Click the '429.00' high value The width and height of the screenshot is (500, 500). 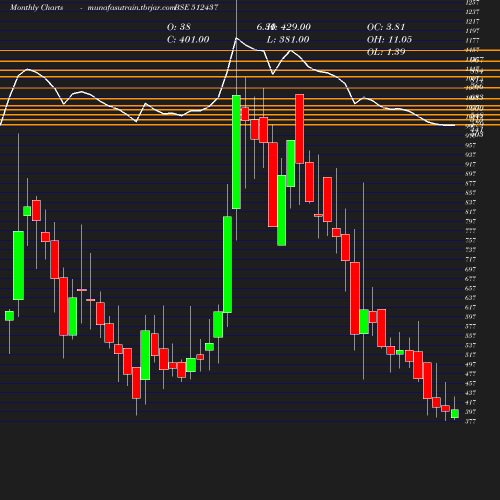click(296, 27)
